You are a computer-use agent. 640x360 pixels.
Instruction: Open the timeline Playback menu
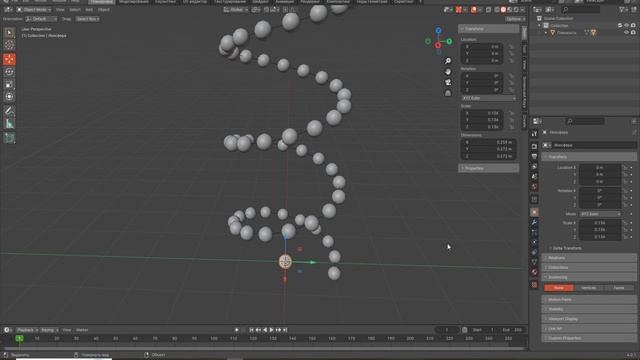tap(27, 330)
